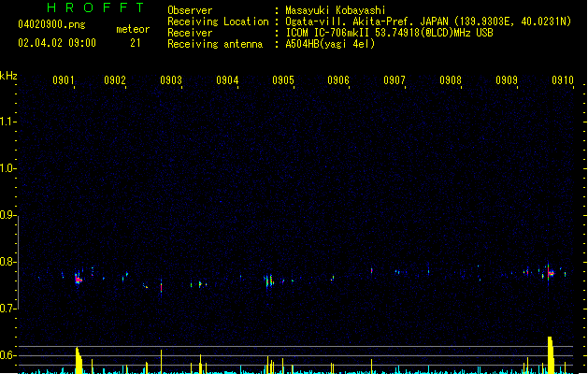Click the 0902 time marker
This screenshot has width=588, height=374.
[115, 80]
